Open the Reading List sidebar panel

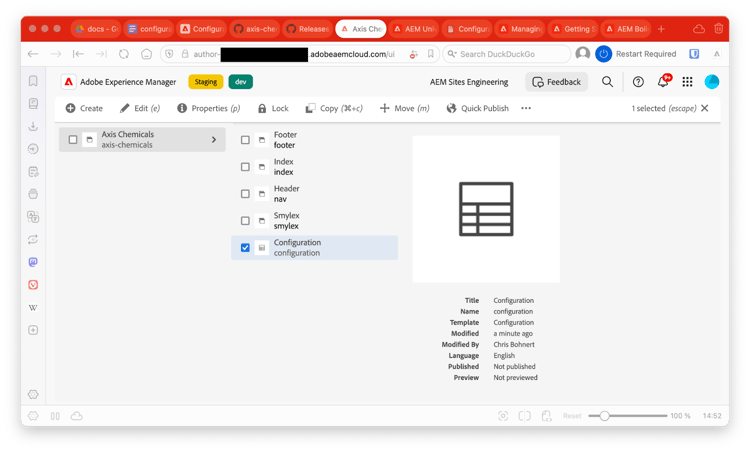pyautogui.click(x=33, y=103)
